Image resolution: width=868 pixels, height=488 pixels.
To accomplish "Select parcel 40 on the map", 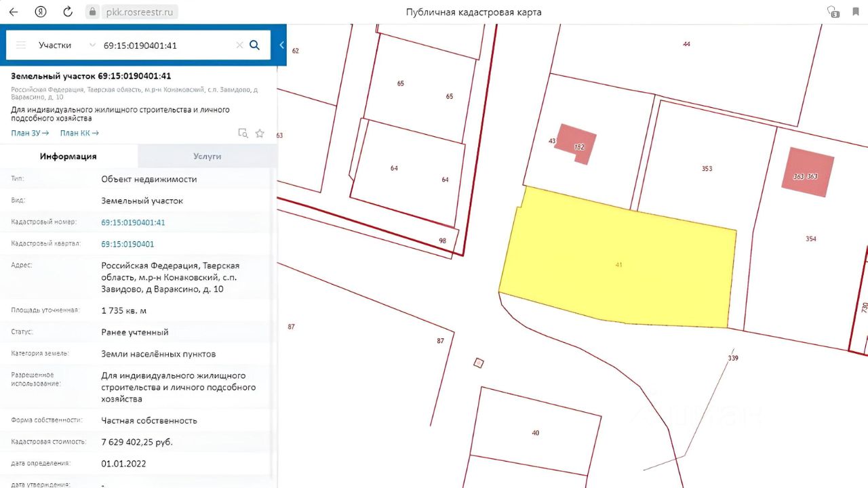I will coord(535,432).
